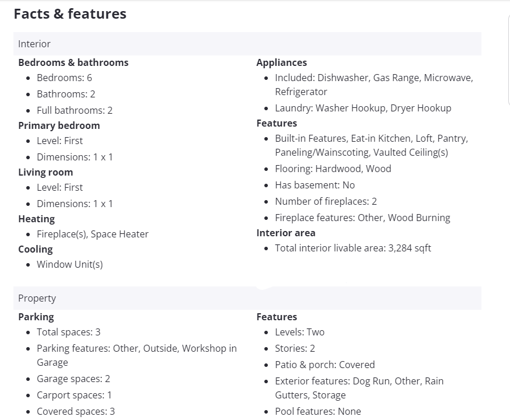Viewport: 510px width, 420px height.
Task: Click Number of fireplaces: 2 entry
Action: click(x=326, y=201)
